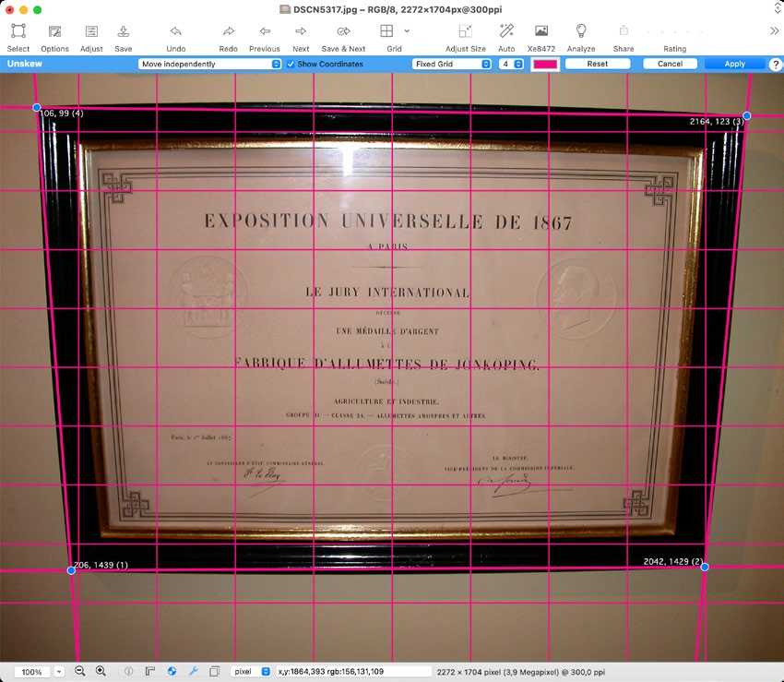784x682 pixels.
Task: Expand the Grid toolbar dropdown arrow
Action: click(407, 31)
